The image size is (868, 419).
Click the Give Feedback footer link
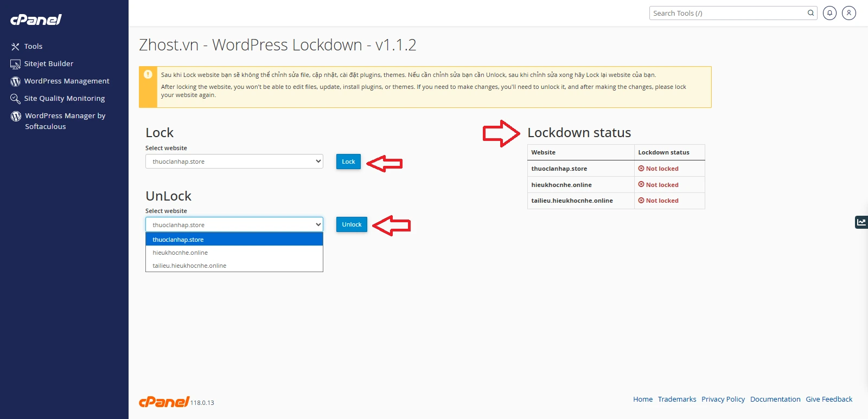pos(828,399)
